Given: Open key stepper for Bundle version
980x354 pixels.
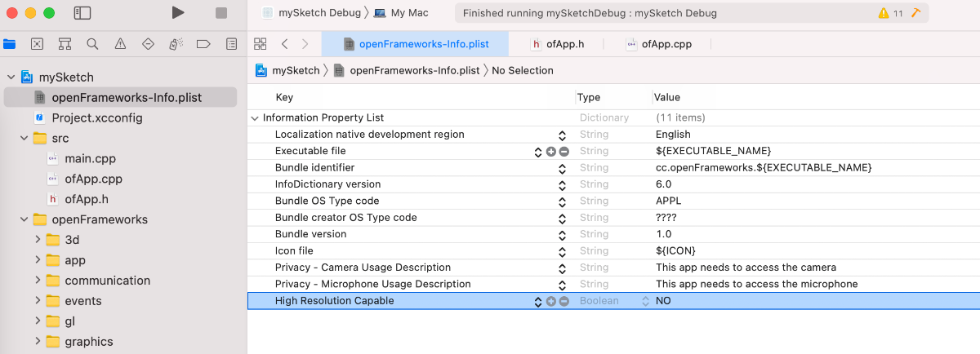Looking at the screenshot, I should (562, 235).
